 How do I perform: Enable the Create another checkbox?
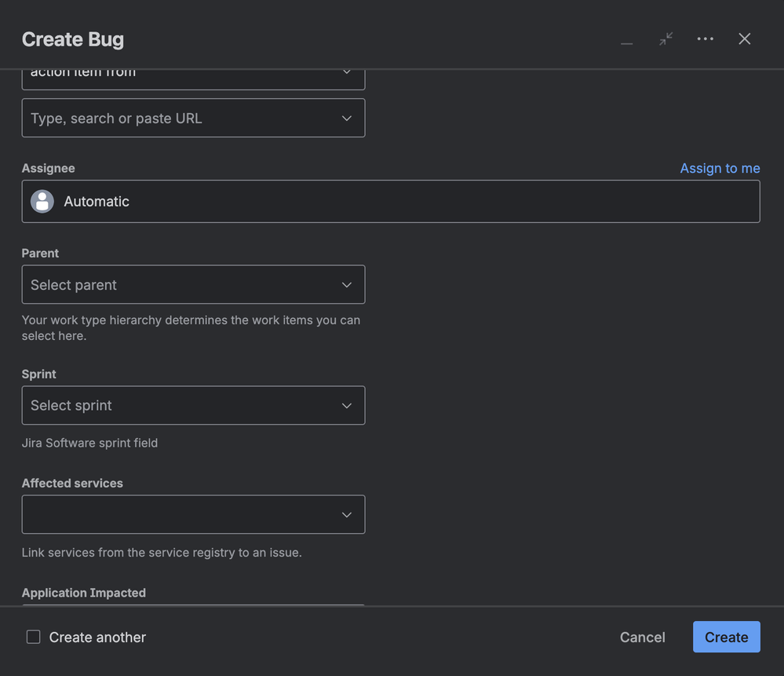(x=34, y=637)
